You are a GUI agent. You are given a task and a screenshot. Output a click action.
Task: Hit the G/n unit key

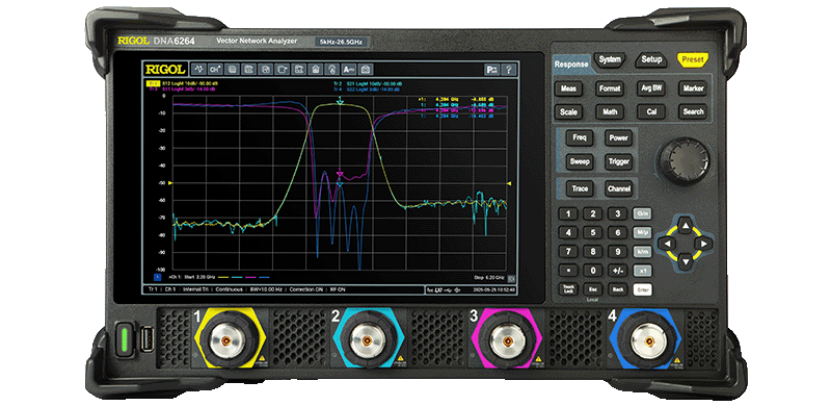click(643, 214)
